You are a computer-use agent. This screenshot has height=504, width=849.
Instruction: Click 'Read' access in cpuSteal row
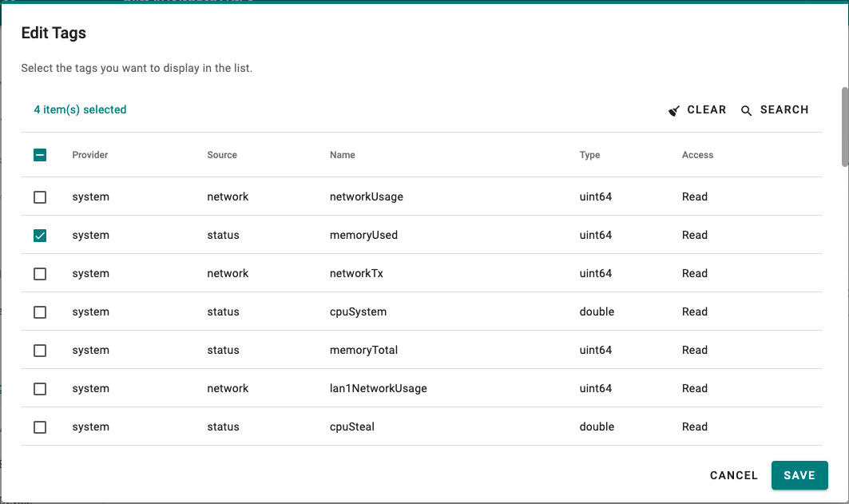pyautogui.click(x=695, y=427)
